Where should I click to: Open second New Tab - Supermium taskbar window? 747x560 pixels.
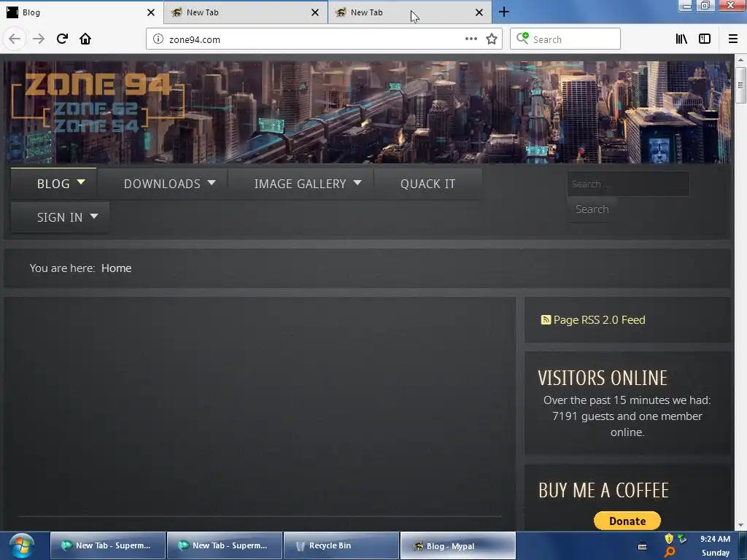(x=225, y=545)
